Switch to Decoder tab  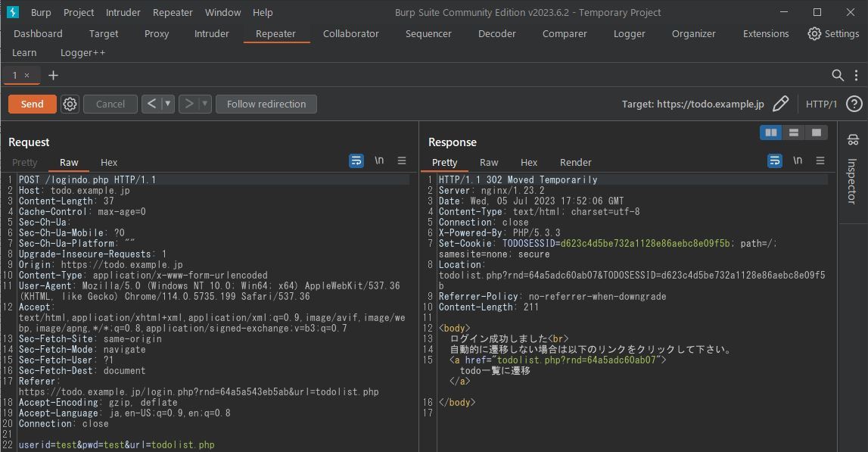pyautogui.click(x=497, y=34)
